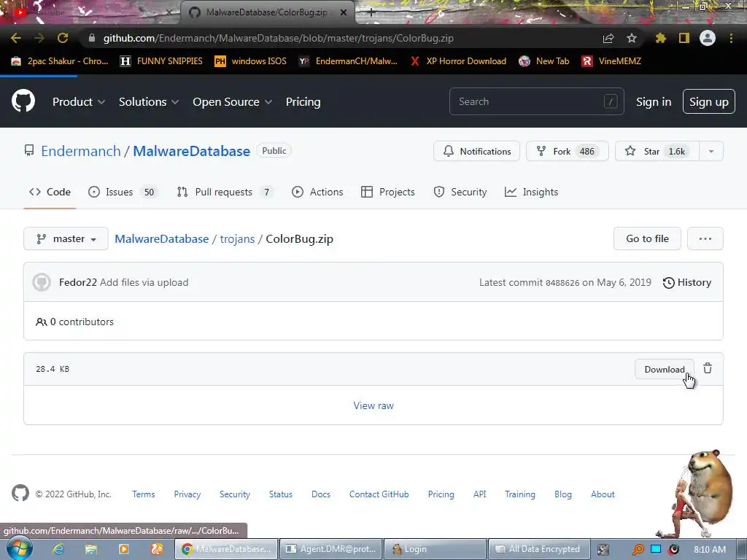Open the MalwareDatabase repository title link
Image resolution: width=747 pixels, height=560 pixels.
(x=192, y=151)
